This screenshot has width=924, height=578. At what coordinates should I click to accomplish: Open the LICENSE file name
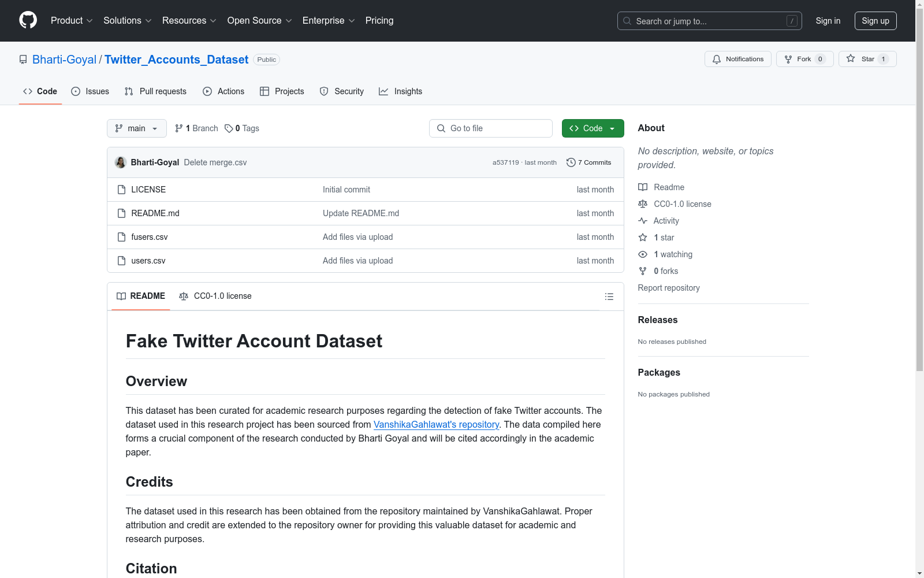point(148,190)
